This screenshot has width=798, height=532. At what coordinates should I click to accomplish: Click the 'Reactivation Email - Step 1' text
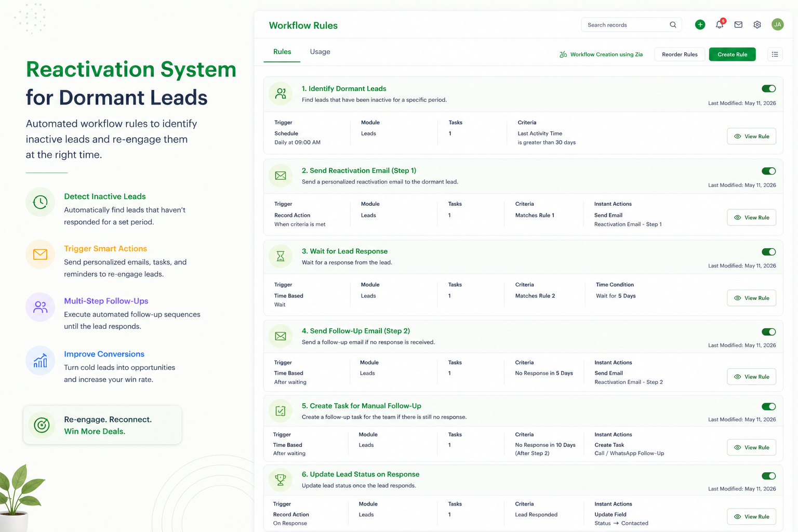pyautogui.click(x=628, y=224)
